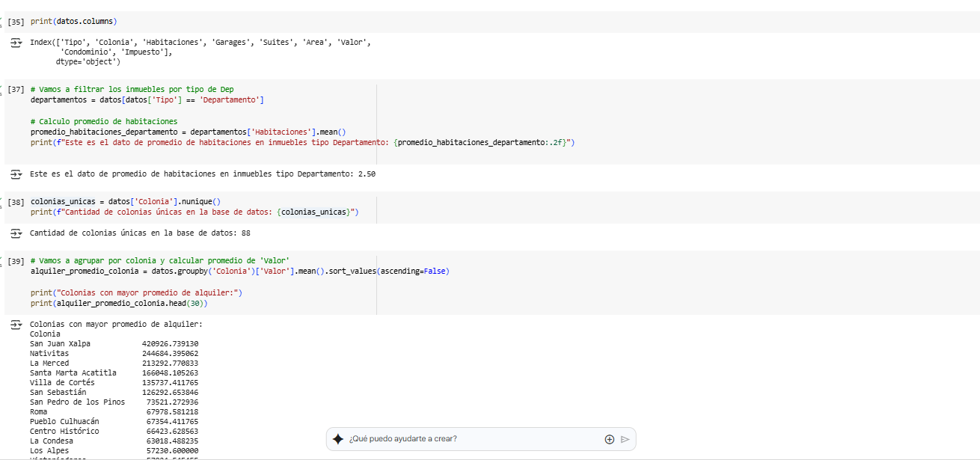The height and width of the screenshot is (460, 980).
Task: Click output text ending in '2.50'
Action: click(x=203, y=174)
